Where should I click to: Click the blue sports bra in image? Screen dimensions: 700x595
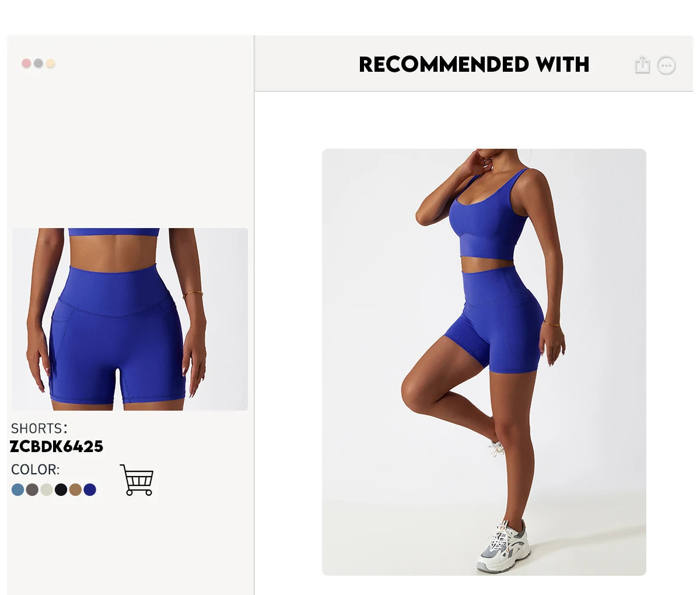pyautogui.click(x=489, y=217)
